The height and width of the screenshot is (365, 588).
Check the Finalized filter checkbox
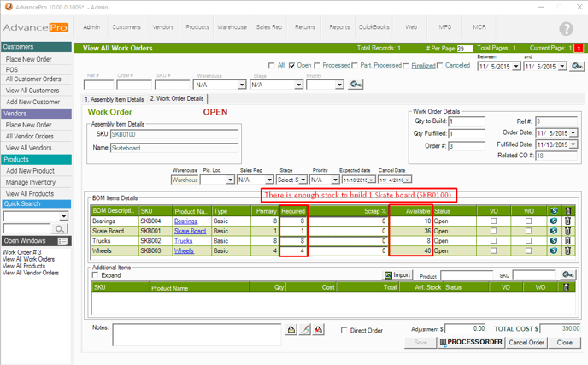[x=405, y=66]
